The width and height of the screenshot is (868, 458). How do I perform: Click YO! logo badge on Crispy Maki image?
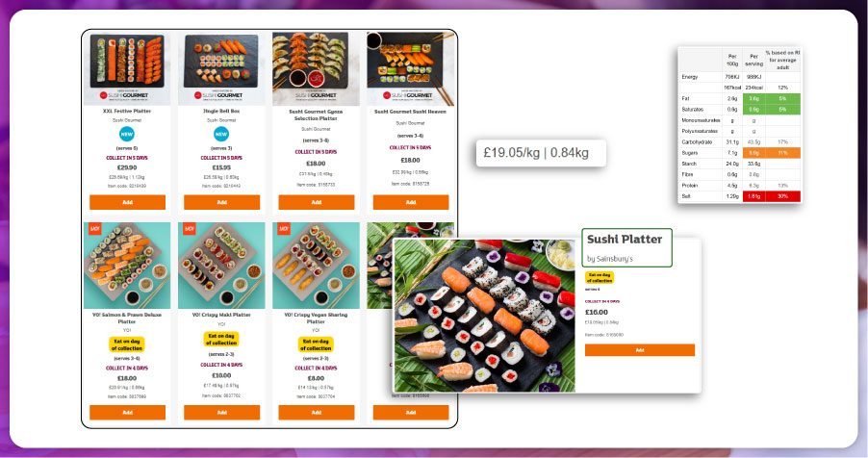point(190,228)
